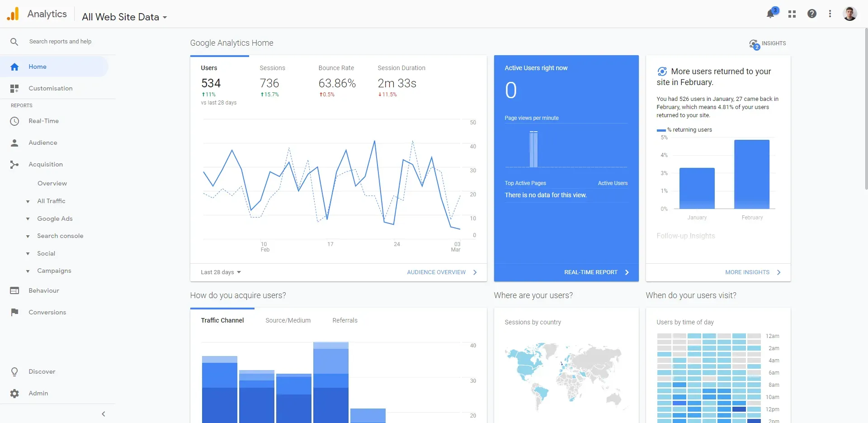868x423 pixels.
Task: Click the January returning users bar
Action: coord(697,188)
